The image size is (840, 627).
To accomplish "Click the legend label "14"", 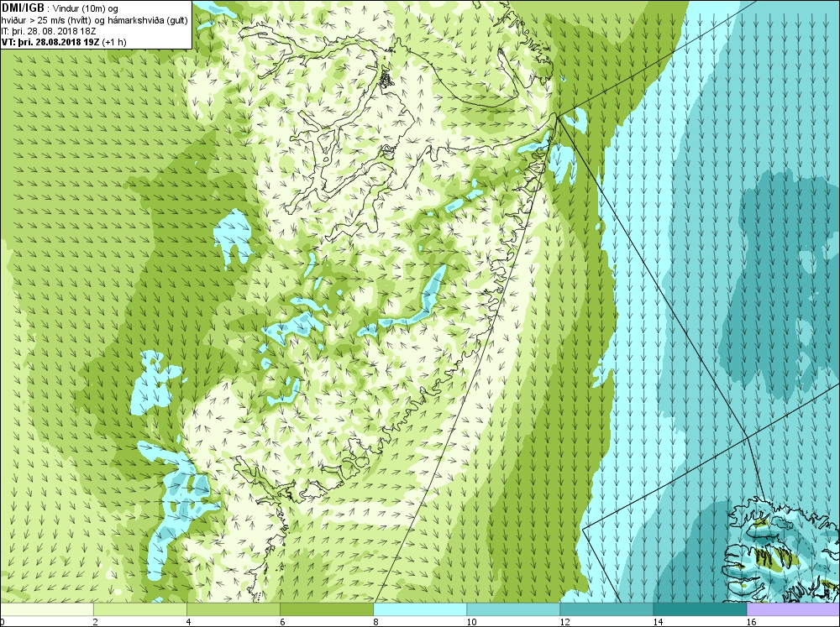I will click(658, 622).
